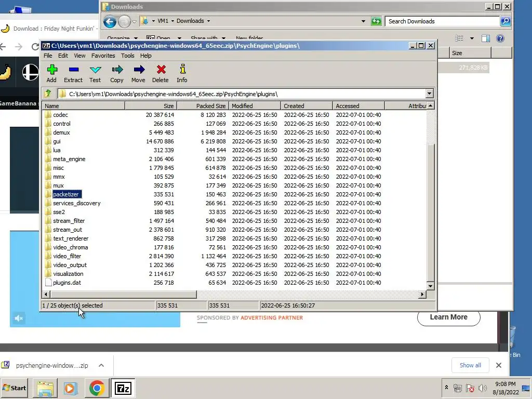This screenshot has height=399, width=532.
Task: Click the Copy toolbar icon
Action: [117, 73]
